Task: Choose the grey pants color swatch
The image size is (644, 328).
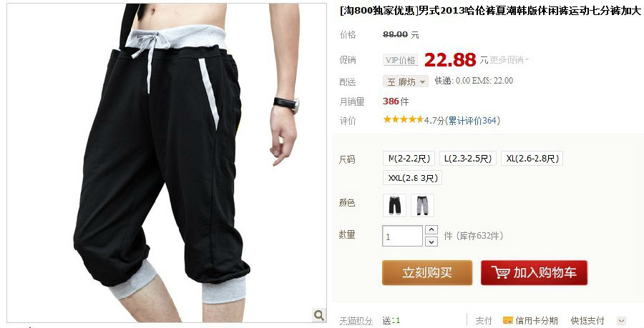Action: click(422, 205)
